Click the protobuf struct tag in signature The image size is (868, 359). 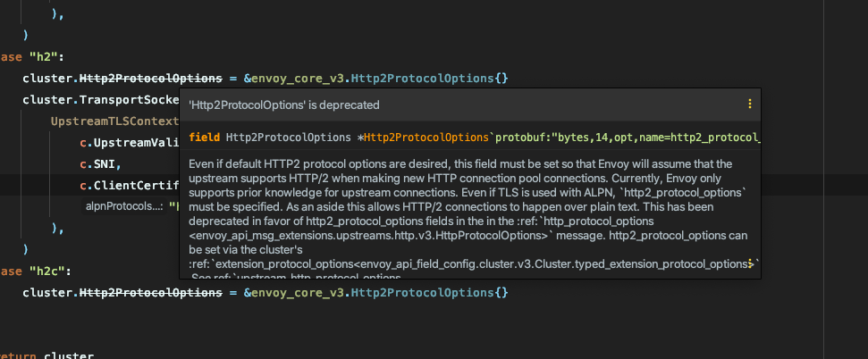tap(628, 138)
